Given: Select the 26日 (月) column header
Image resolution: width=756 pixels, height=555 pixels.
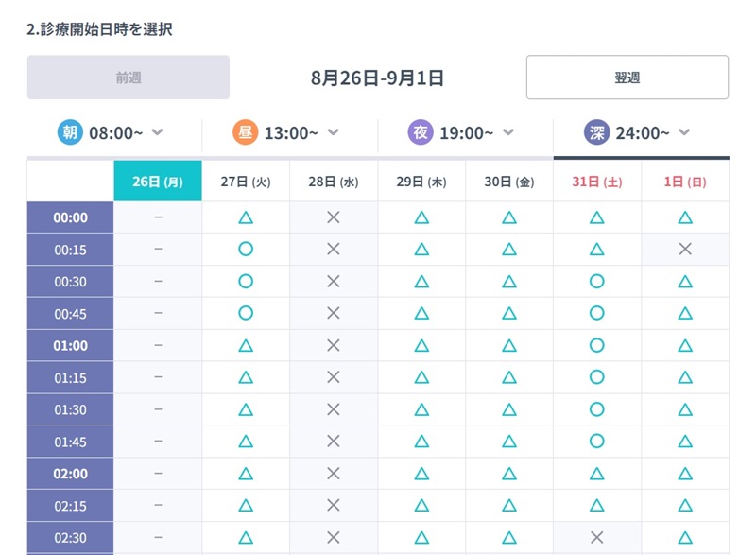Looking at the screenshot, I should (x=158, y=182).
